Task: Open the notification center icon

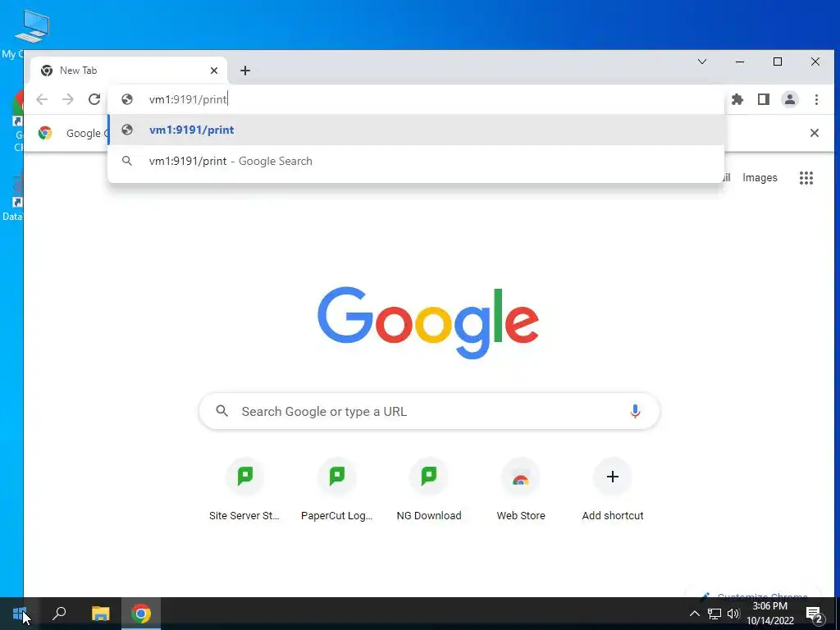Action: (x=814, y=614)
